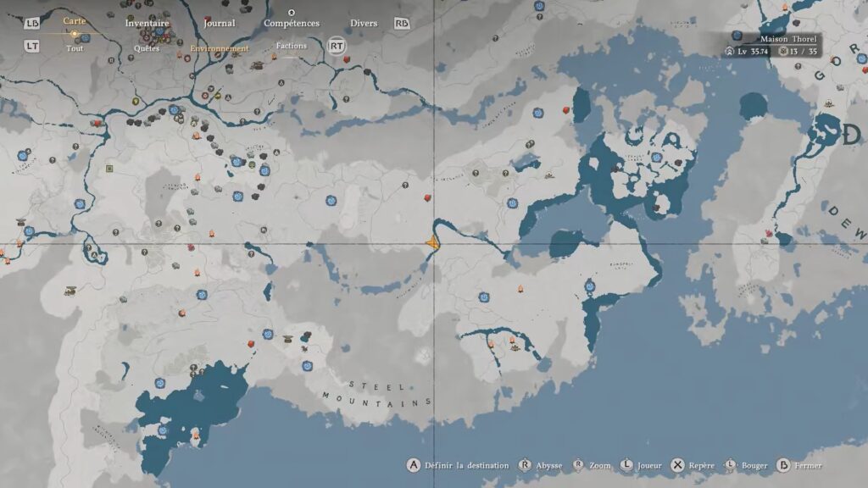This screenshot has width=868, height=488.
Task: Switch the map filter to Factions
Action: 292,46
